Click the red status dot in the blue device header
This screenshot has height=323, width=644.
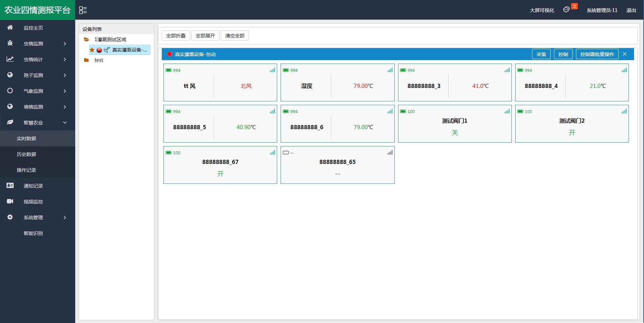[170, 54]
